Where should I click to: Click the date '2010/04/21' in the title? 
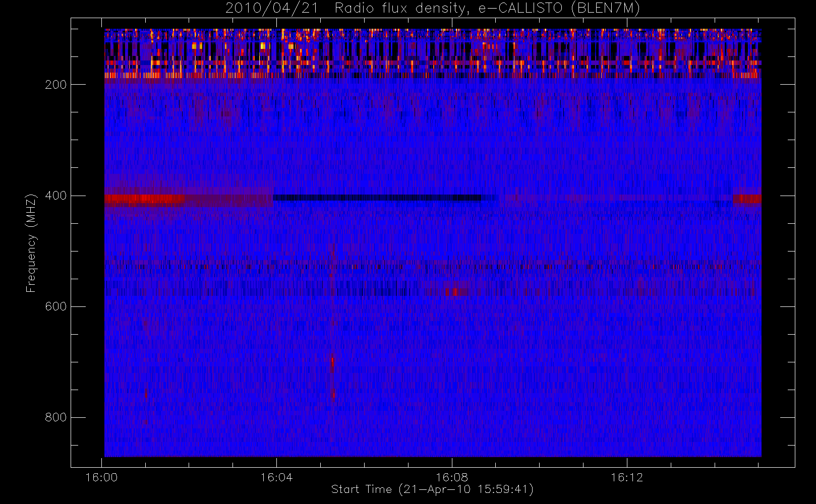click(x=272, y=9)
